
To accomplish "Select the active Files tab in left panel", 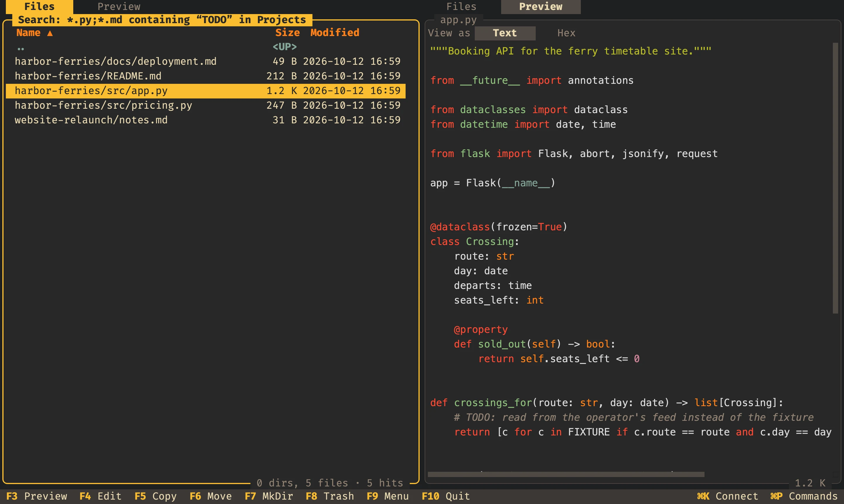I will [x=39, y=6].
